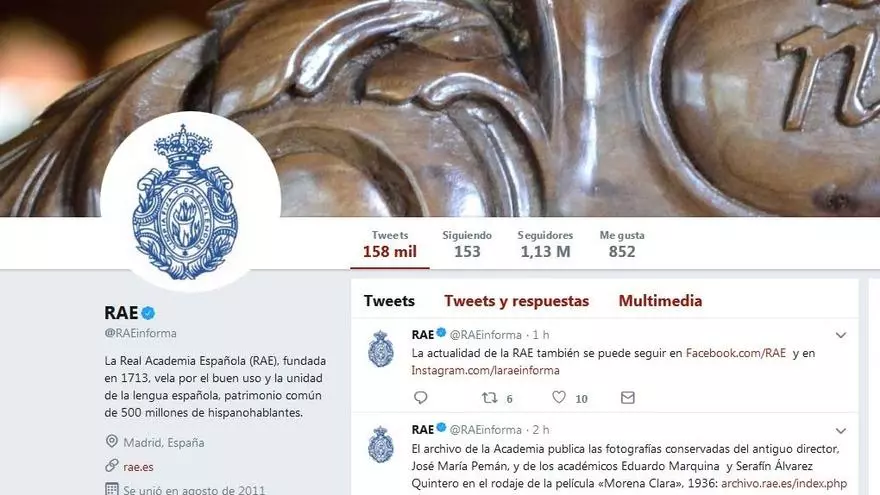Screen dimensions: 880x495
Task: Click the Madrid, España location pin icon
Action: pos(112,441)
